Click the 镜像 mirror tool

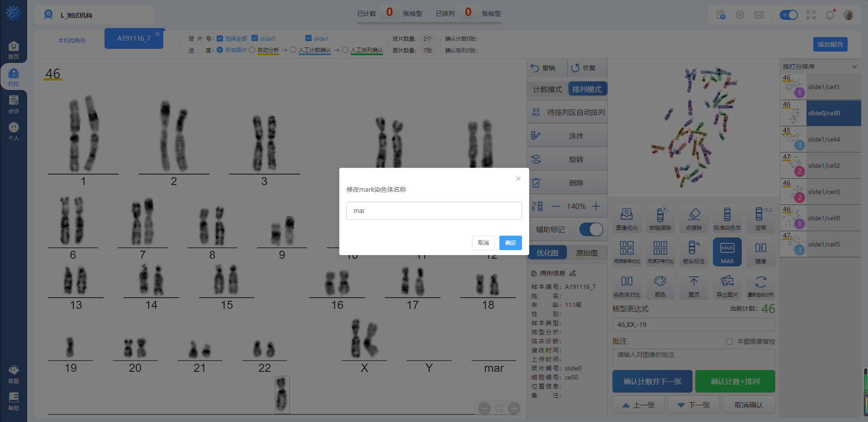click(x=760, y=252)
